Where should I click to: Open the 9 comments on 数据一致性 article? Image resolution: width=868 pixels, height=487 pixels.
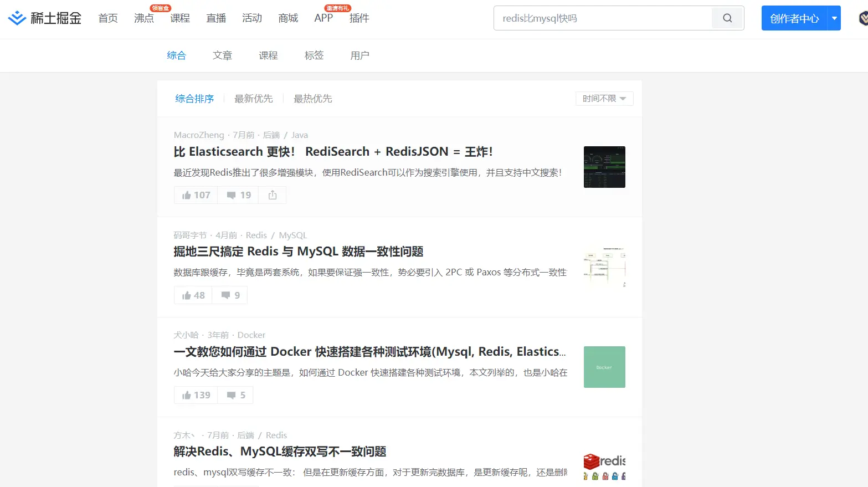pyautogui.click(x=230, y=295)
